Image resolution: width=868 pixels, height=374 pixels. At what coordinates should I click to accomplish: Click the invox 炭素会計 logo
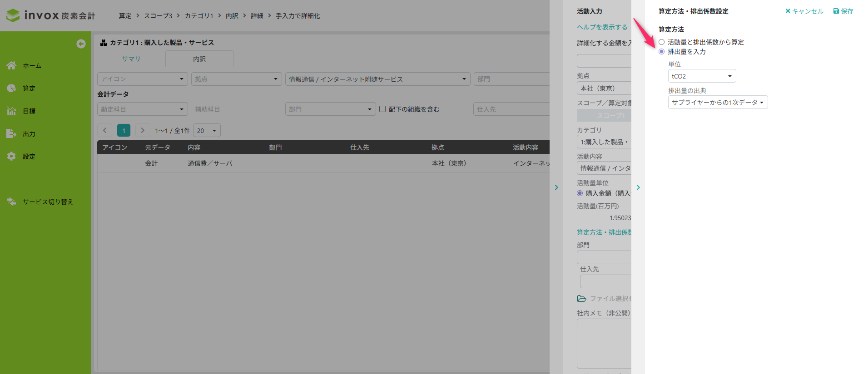(x=50, y=15)
